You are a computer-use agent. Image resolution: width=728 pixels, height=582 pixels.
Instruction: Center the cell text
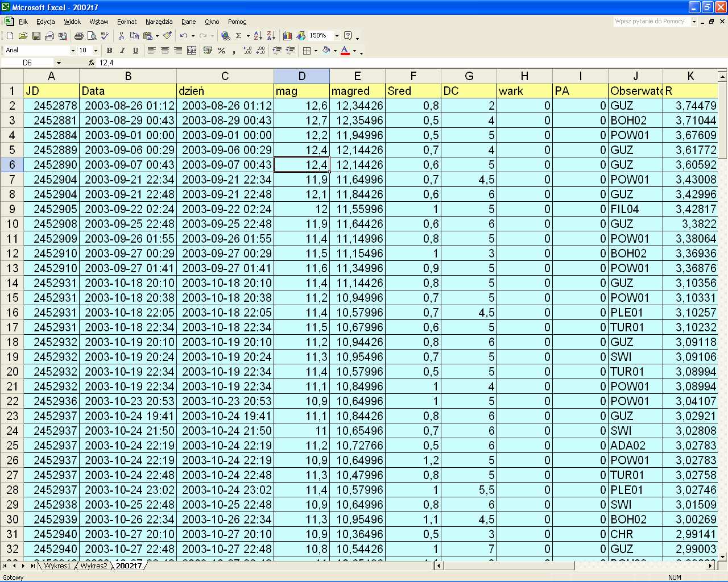(x=164, y=51)
